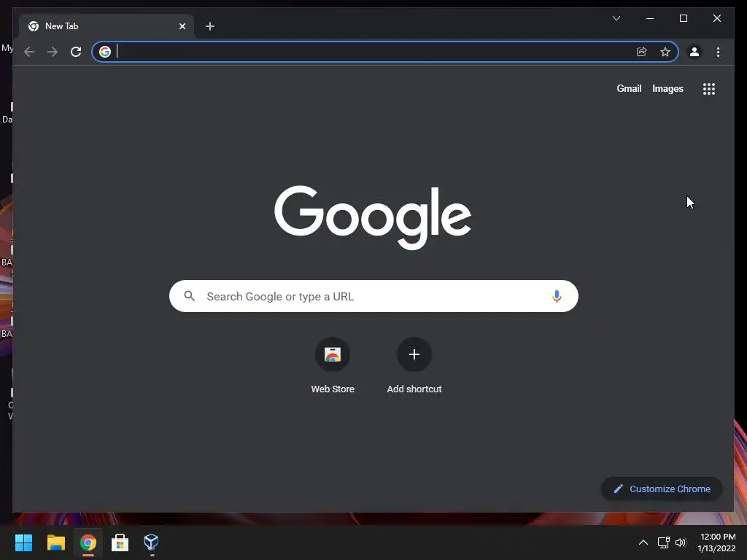Click the Google icon in address bar
Screen dimensions: 747x560
105,52
